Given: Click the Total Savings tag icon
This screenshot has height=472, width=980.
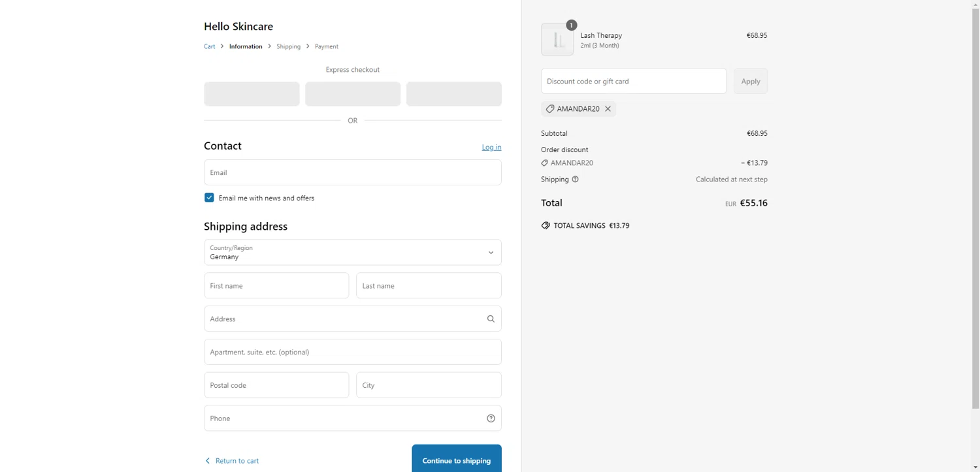Looking at the screenshot, I should pos(546,226).
